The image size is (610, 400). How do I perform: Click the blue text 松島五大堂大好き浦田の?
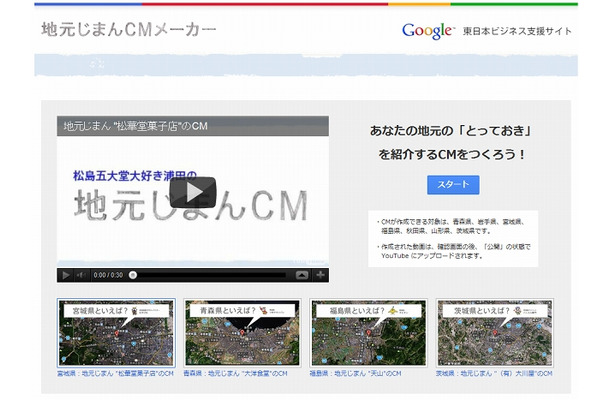[x=135, y=176]
